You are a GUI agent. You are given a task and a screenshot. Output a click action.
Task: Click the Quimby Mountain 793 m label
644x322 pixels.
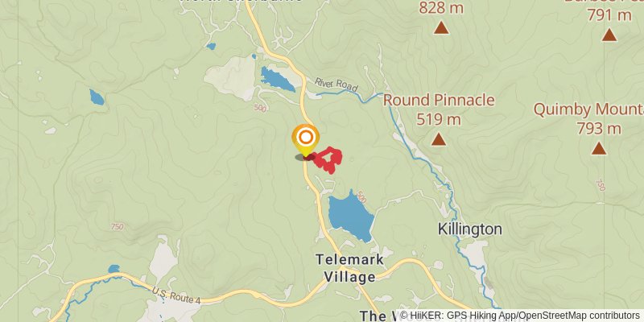[x=589, y=119]
